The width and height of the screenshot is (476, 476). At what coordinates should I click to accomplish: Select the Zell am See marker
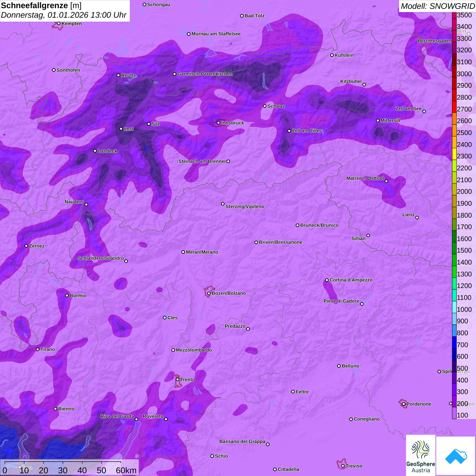(424, 111)
